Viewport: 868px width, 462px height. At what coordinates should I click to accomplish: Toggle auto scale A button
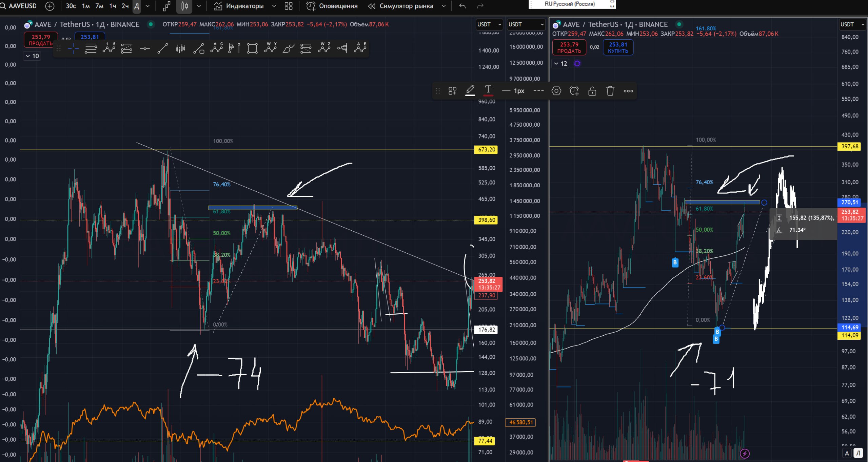pos(847,453)
